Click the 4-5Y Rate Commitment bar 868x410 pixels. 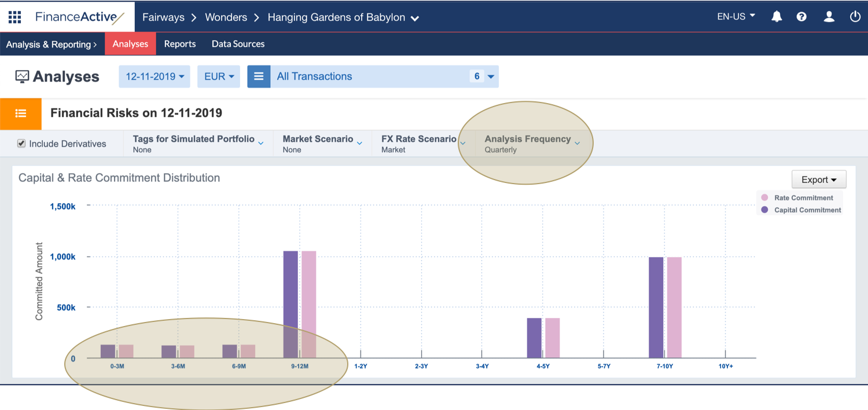click(x=553, y=338)
